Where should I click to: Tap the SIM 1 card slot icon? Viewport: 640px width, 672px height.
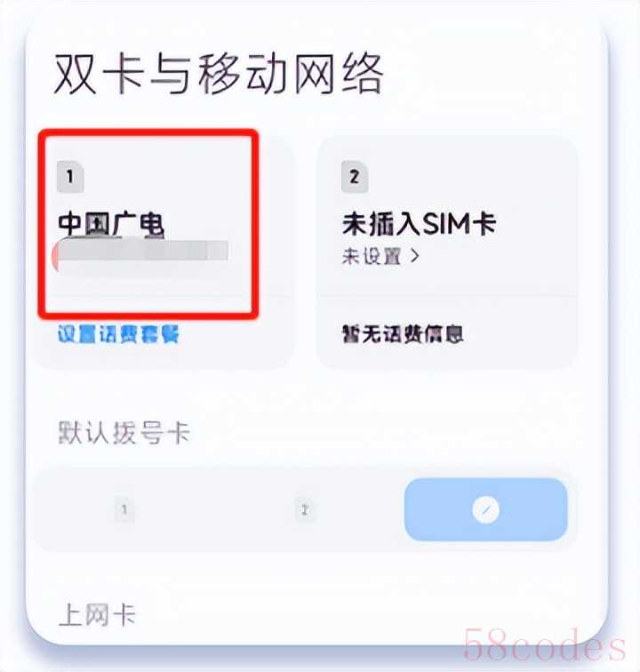(70, 177)
